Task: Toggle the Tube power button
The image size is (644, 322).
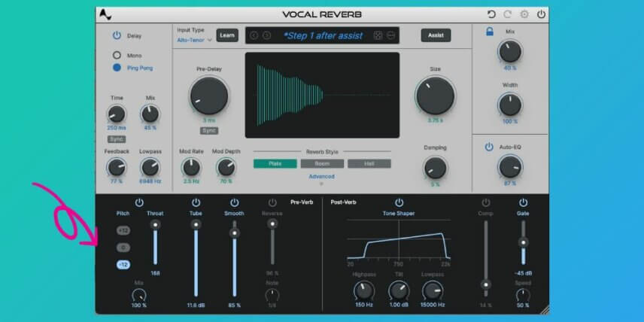Action: tap(196, 202)
